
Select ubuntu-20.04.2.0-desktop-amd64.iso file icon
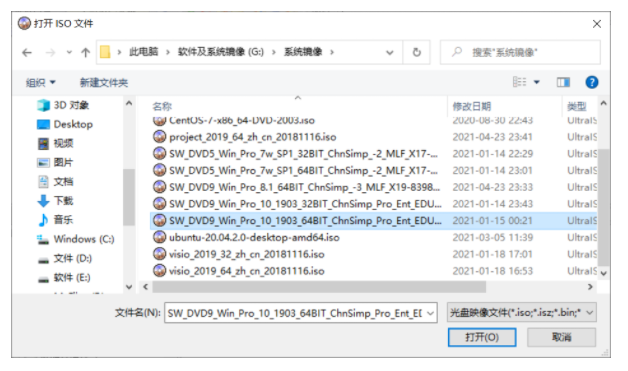[159, 237]
